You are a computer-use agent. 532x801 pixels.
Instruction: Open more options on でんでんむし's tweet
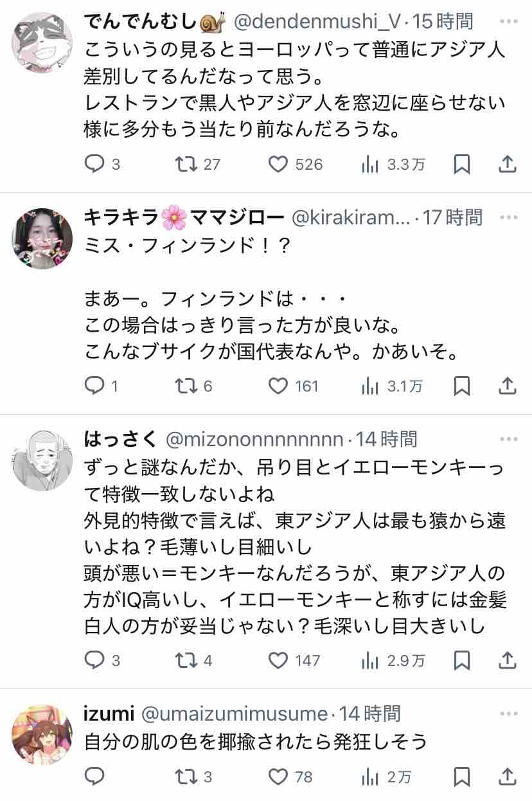508,22
